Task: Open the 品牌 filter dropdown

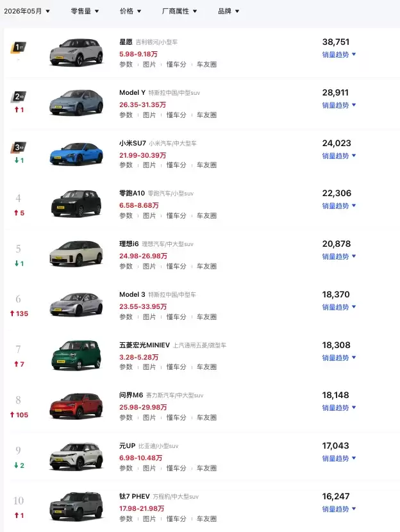Action: (x=229, y=11)
